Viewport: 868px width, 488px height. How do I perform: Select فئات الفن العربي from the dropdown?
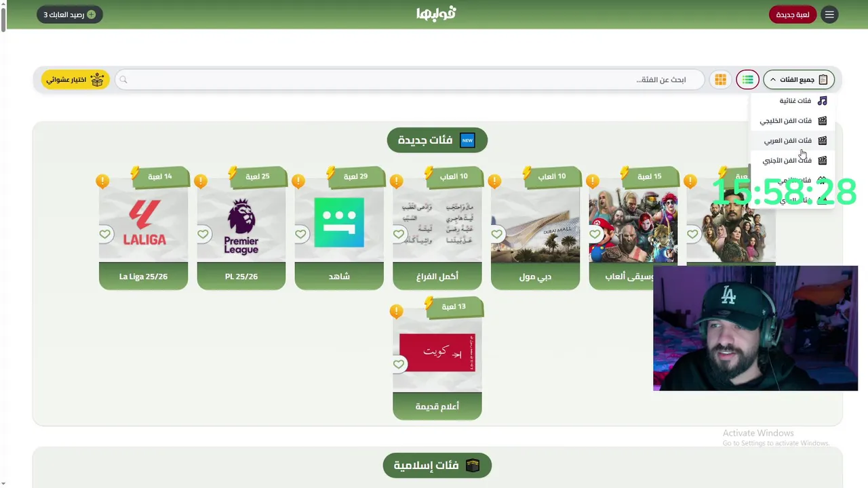[x=793, y=140]
